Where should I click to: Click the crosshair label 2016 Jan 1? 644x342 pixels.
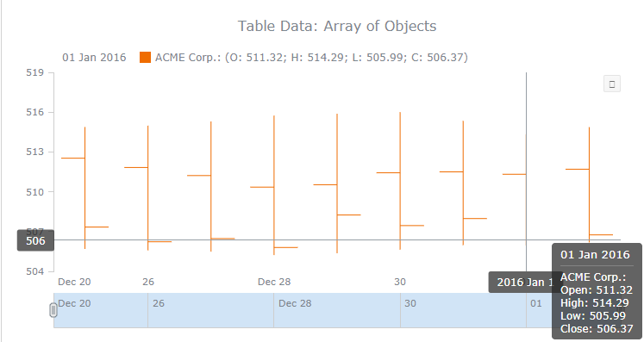pyautogui.click(x=521, y=282)
